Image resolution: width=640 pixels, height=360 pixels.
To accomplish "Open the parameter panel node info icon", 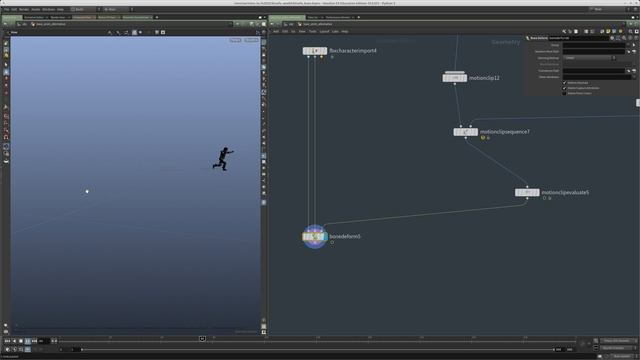I will click(x=630, y=38).
